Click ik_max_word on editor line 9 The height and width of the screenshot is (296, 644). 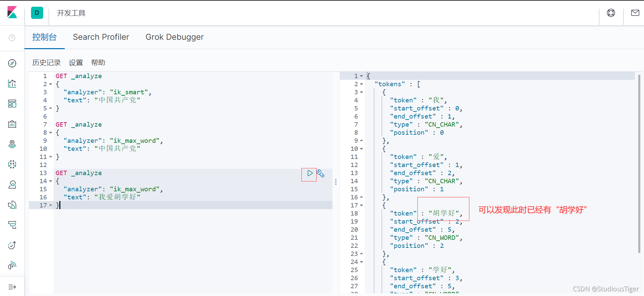pos(135,141)
